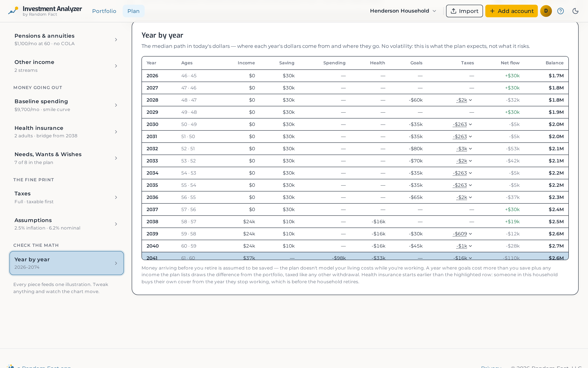This screenshot has width=588, height=368.
Task: Click chevron next to Taxes sidebar item
Action: click(x=116, y=197)
